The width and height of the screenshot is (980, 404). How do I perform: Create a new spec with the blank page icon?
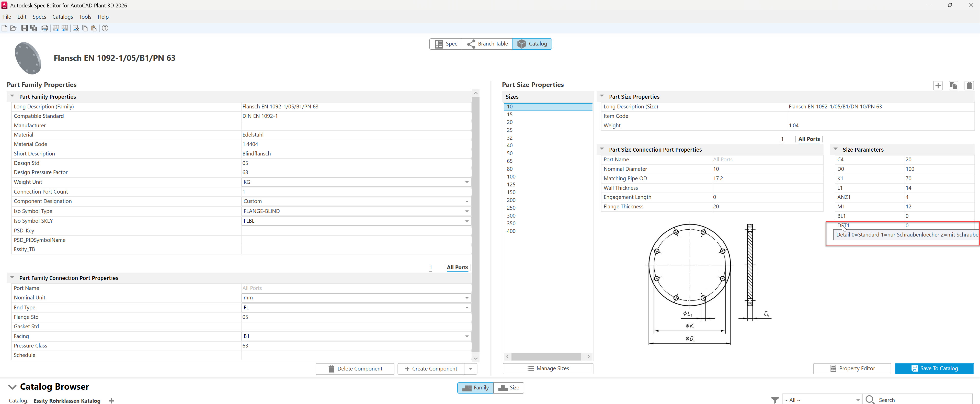pos(5,28)
